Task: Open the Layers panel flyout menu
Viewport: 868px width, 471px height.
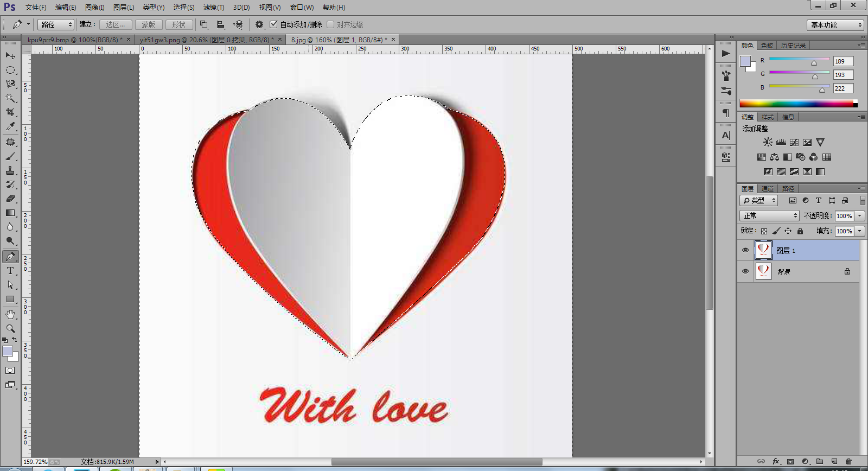Action: [861, 188]
